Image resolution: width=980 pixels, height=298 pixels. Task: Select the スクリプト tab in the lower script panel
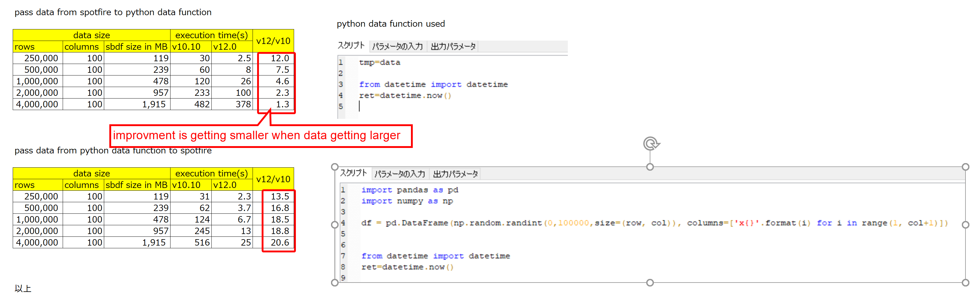(353, 173)
